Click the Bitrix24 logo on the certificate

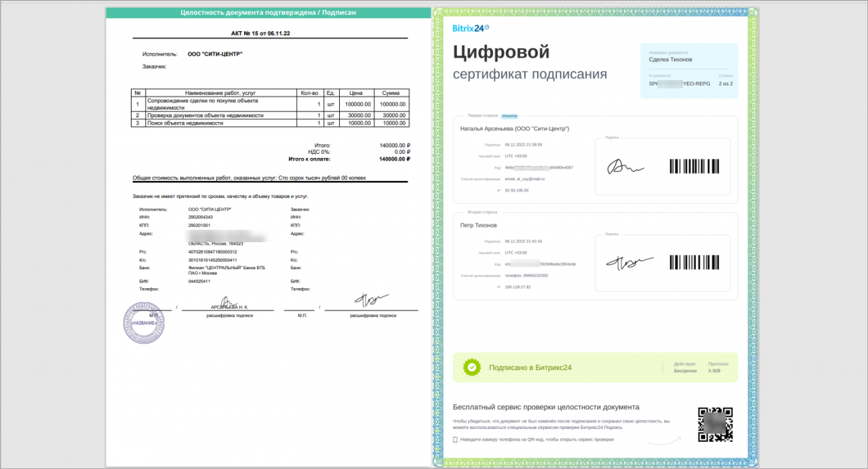(x=471, y=28)
